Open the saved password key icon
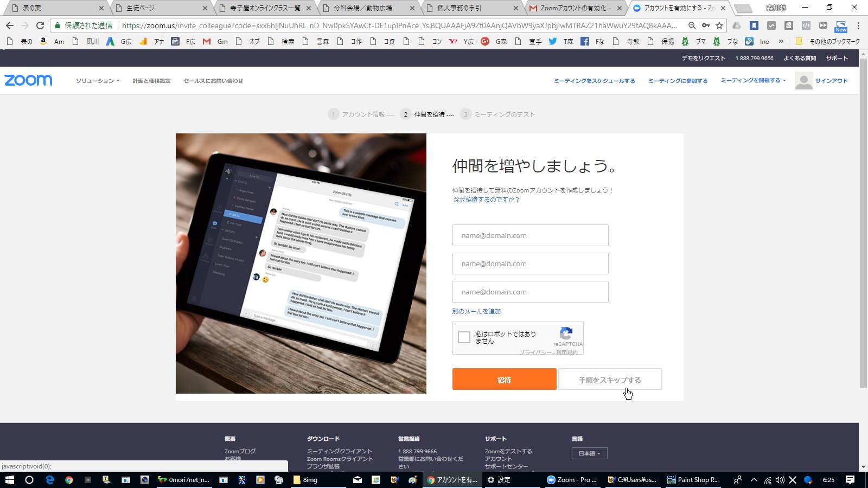The height and width of the screenshot is (488, 868). pyautogui.click(x=705, y=25)
